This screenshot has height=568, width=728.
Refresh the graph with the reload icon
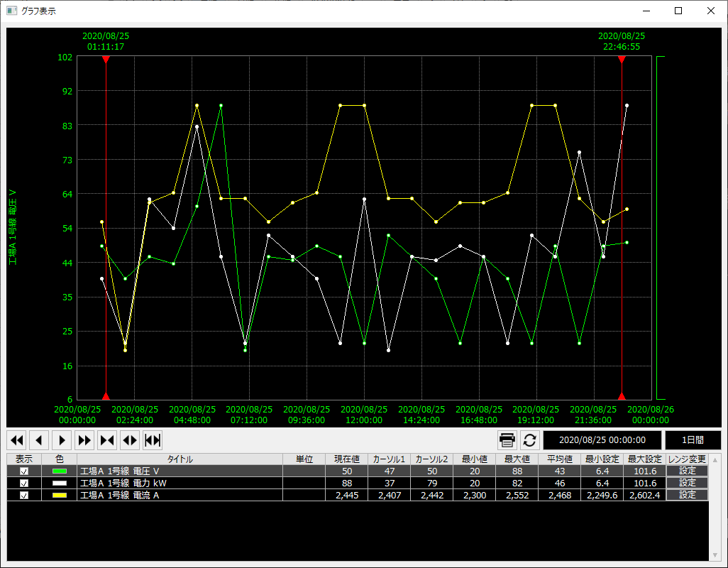529,440
